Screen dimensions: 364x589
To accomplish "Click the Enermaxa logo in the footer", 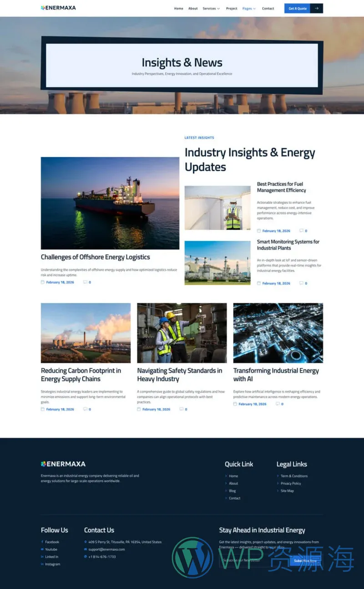I will 63,464.
